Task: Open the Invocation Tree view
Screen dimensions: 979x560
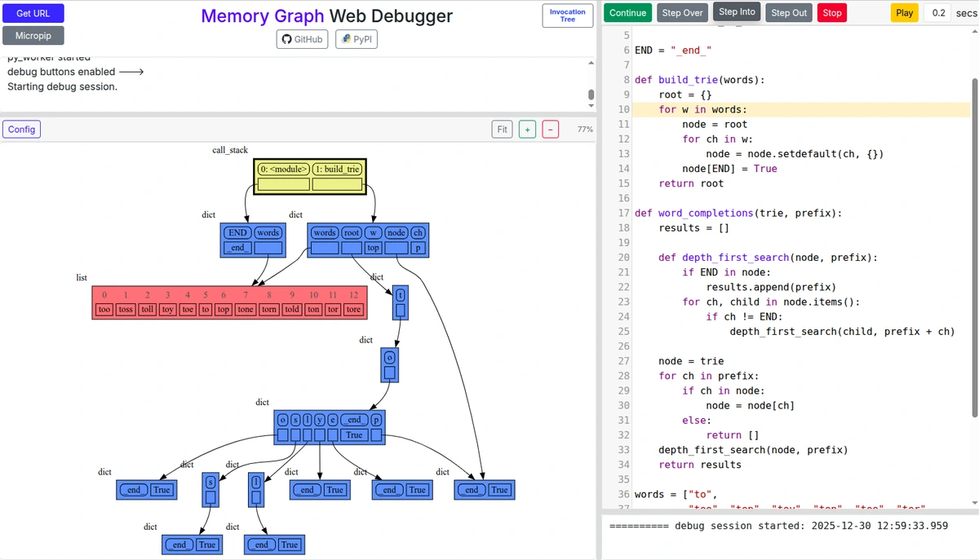Action: 567,15
